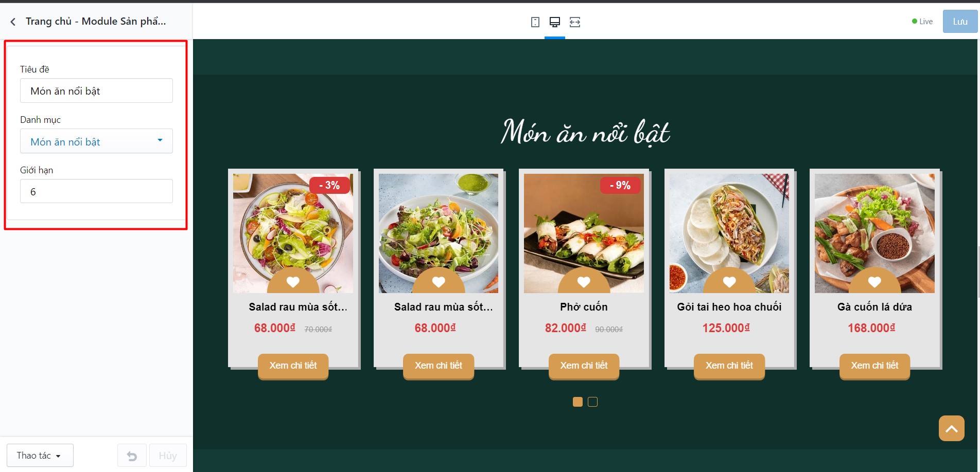This screenshot has width=980, height=472.
Task: Switch to mobile preview icon
Action: click(535, 22)
